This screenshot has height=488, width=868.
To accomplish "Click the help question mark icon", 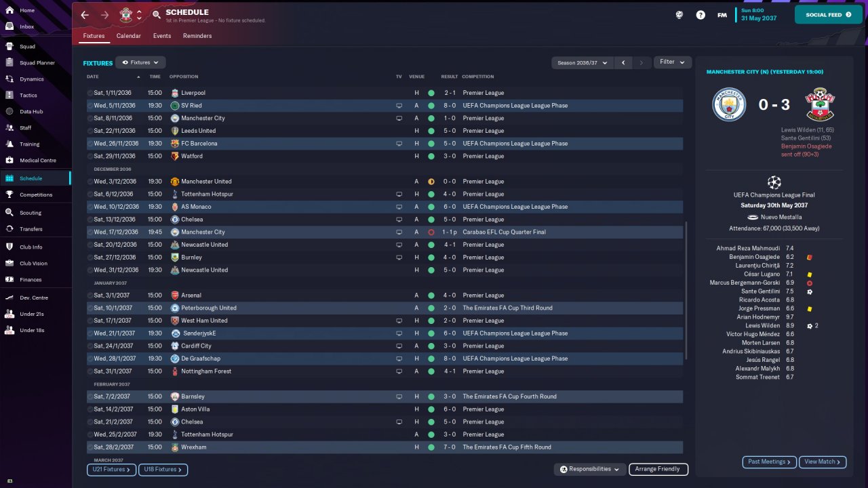I will 701,15.
